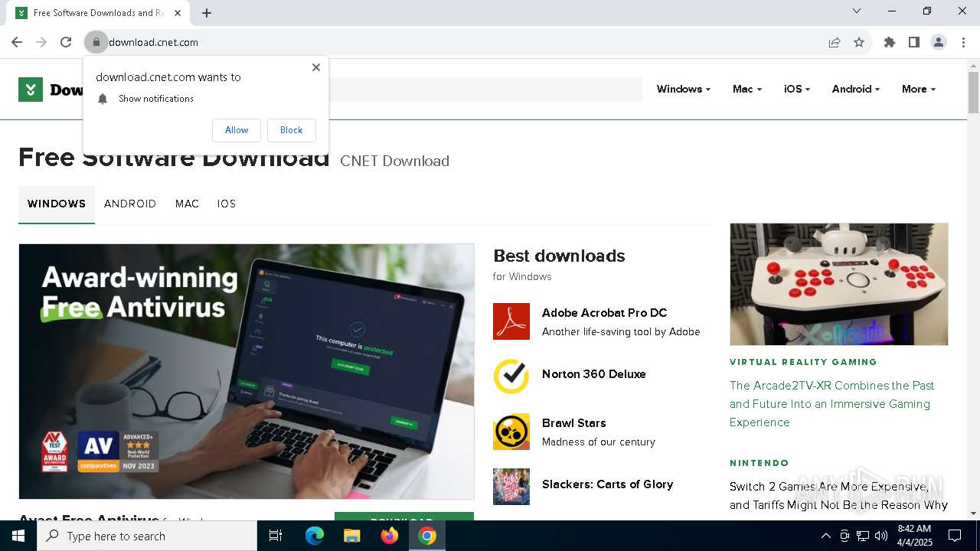Switch to the ANDROID platform tab

[130, 204]
